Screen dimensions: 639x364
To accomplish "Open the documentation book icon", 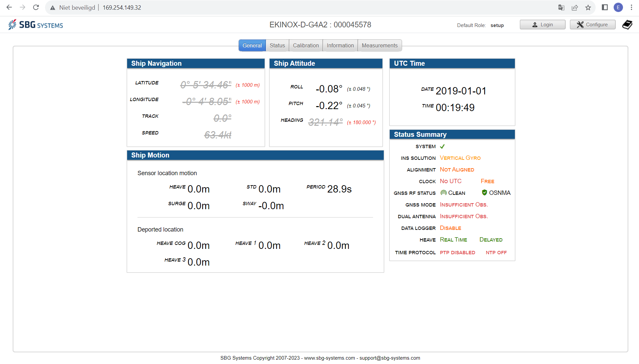I will click(627, 25).
